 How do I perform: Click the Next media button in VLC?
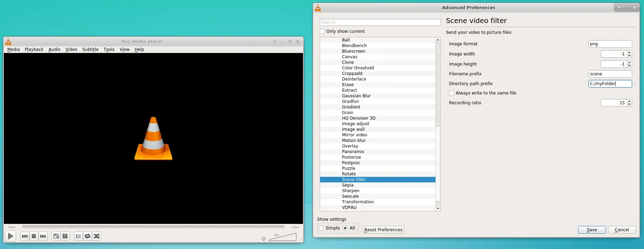click(43, 236)
